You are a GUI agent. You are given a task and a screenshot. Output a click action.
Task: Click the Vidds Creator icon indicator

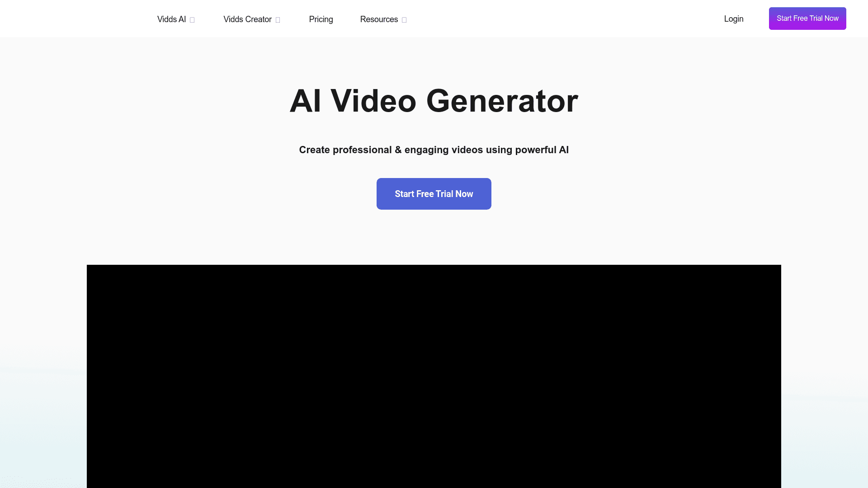(278, 20)
